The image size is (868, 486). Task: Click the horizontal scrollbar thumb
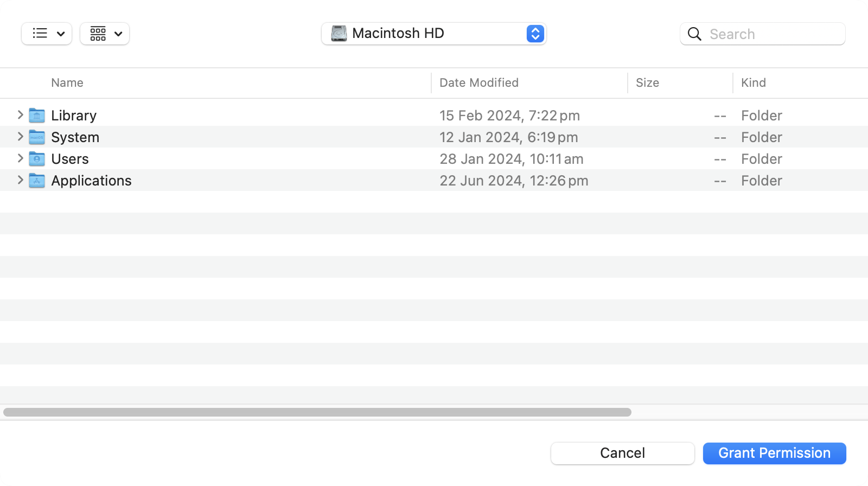pyautogui.click(x=317, y=412)
